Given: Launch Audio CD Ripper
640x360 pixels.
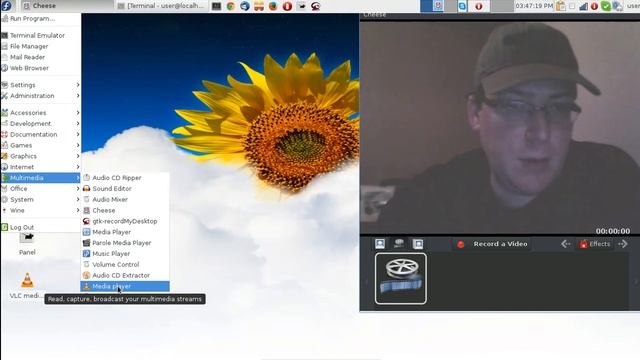Looking at the screenshot, I should tap(125, 178).
